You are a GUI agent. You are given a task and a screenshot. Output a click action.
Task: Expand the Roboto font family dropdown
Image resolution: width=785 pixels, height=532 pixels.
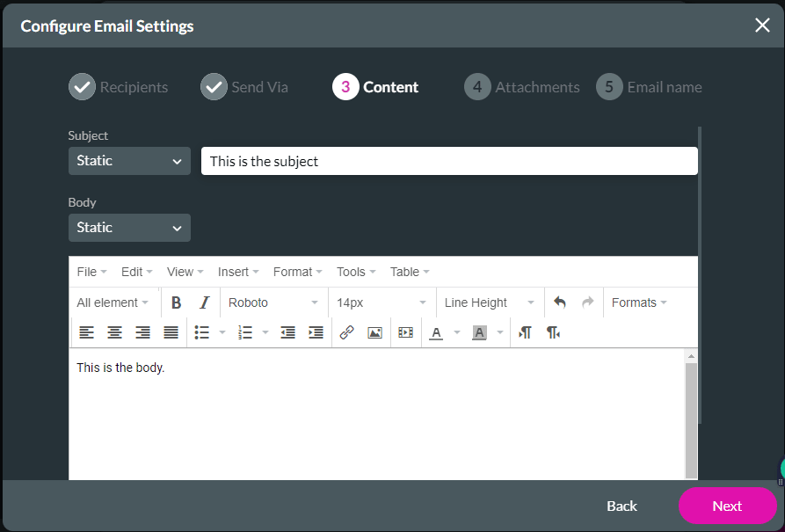tap(273, 302)
